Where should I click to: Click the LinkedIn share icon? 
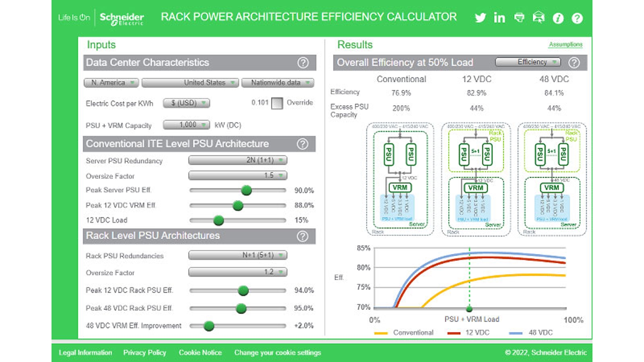(x=500, y=18)
